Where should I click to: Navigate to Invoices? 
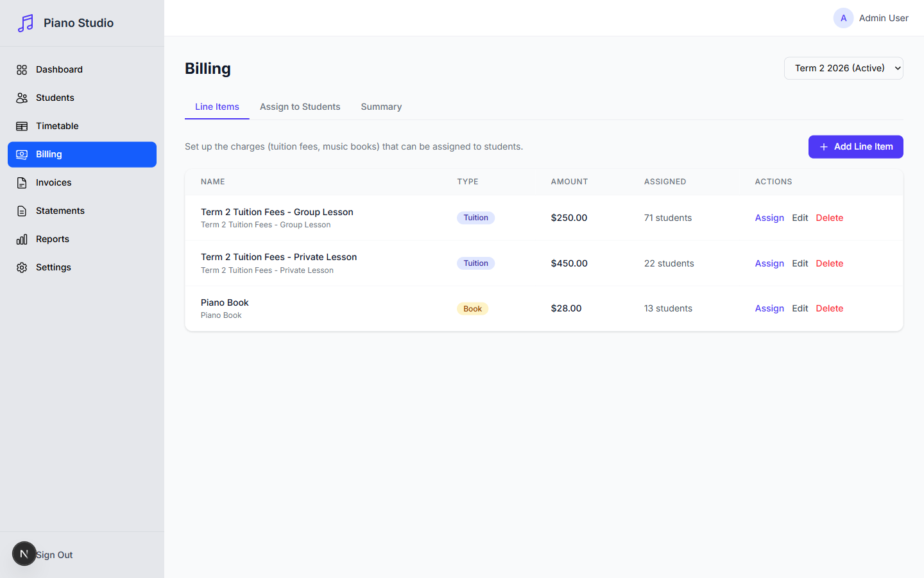click(x=82, y=182)
